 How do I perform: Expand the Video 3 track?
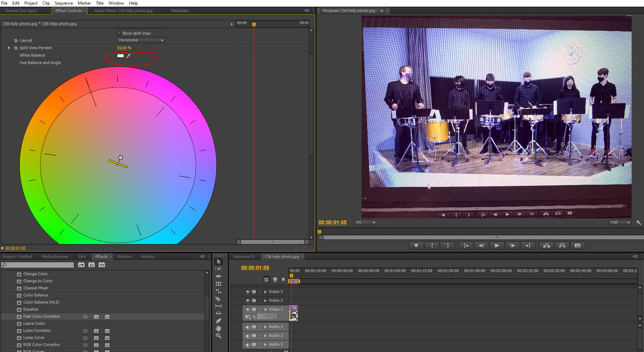point(265,292)
